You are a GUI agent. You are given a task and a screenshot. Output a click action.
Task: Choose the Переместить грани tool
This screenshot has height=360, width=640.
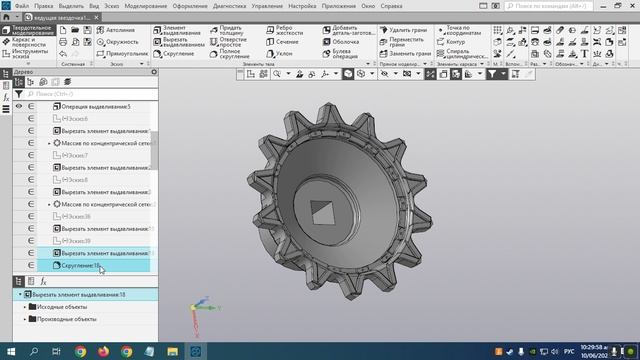pos(402,42)
